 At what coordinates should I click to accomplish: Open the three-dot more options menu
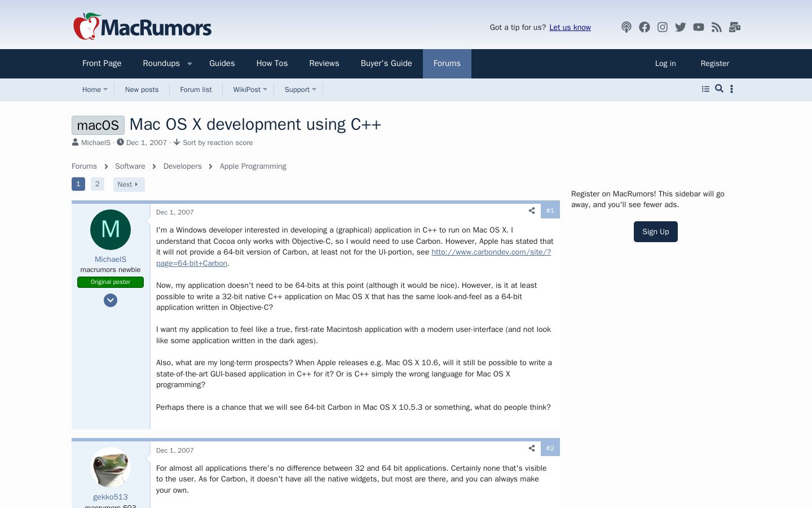[731, 89]
